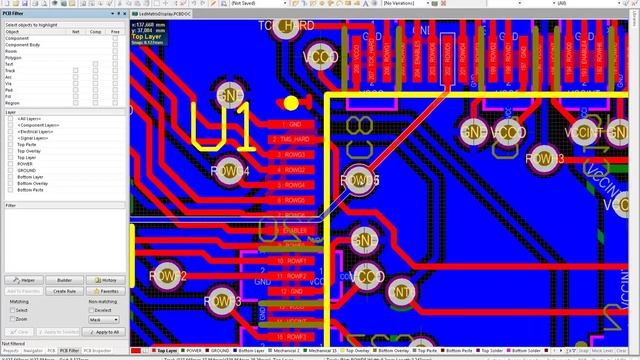Image resolution: width=640 pixels, height=360 pixels.
Task: Click the red current-layer color swatch
Action: [136, 351]
